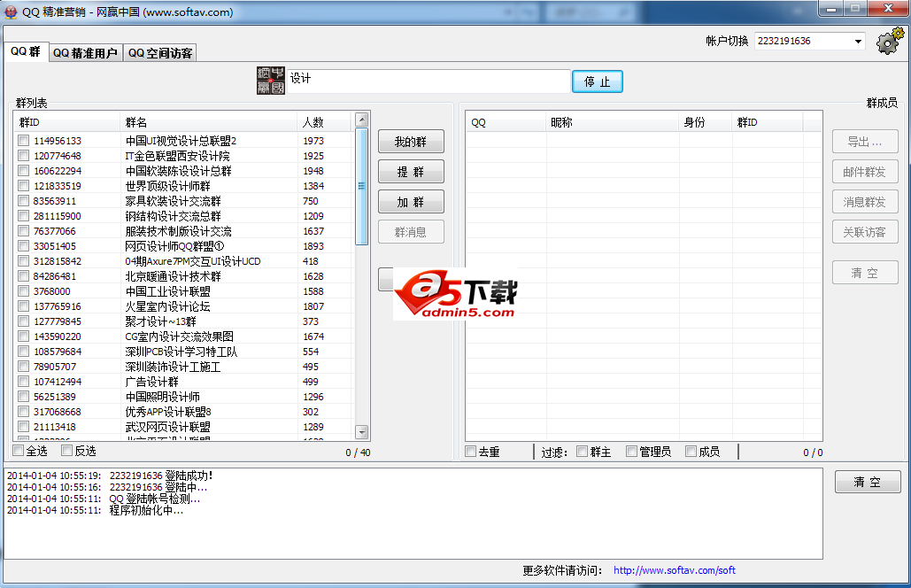The height and width of the screenshot is (588, 911).
Task: Select row 火星室内设计论坛
Action: click(183, 306)
